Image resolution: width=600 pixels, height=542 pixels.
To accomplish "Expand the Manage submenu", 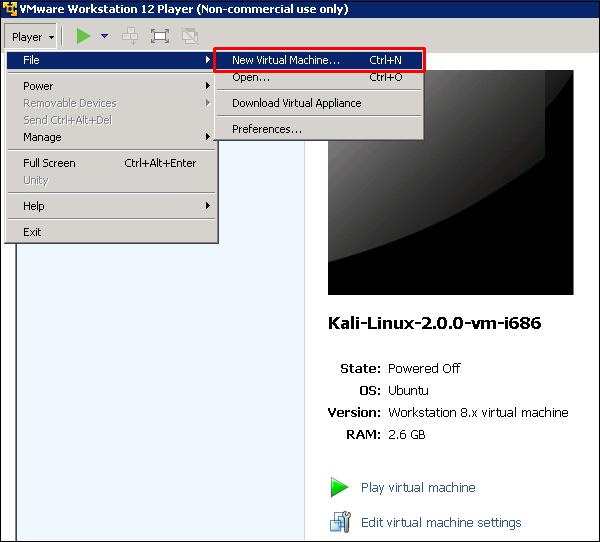I will point(111,137).
